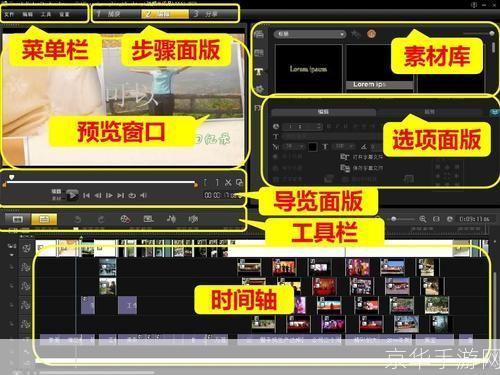Select the second Lorem ips title preset with gray bar

coord(380,69)
